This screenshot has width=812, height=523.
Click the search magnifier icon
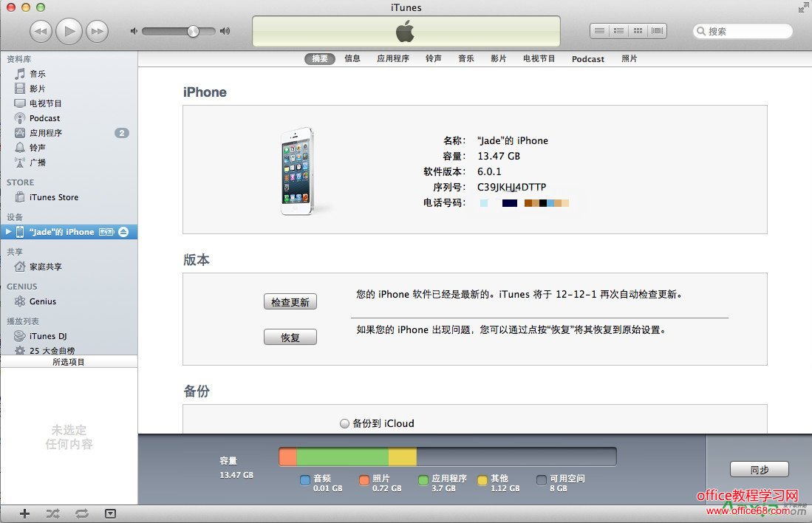click(701, 31)
